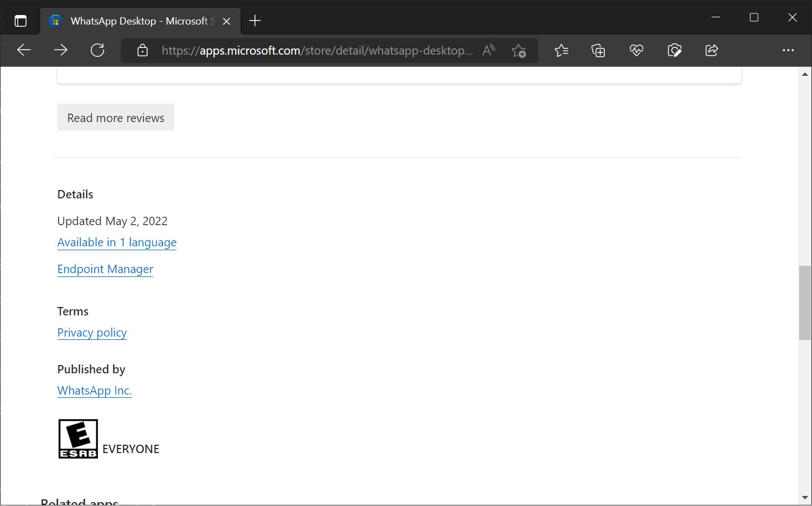Click the Terms heading
This screenshot has width=812, height=506.
(73, 312)
